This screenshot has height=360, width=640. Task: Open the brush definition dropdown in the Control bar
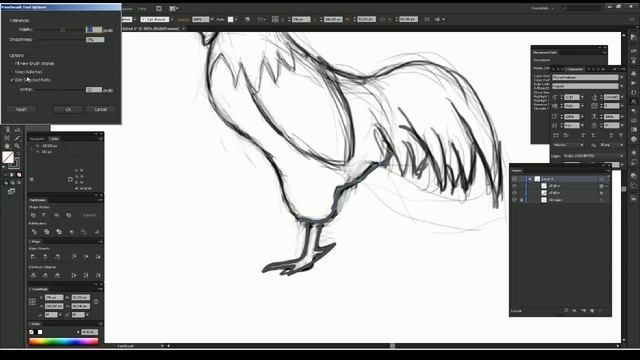(172, 19)
